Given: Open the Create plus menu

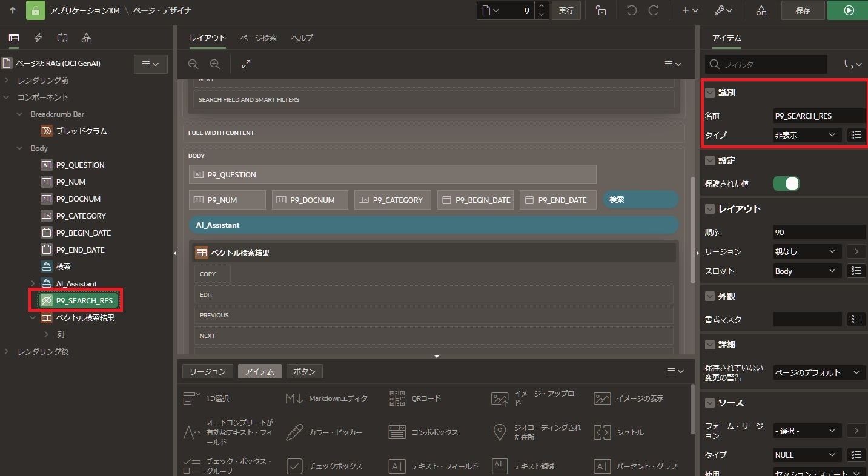Looking at the screenshot, I should pyautogui.click(x=690, y=10).
